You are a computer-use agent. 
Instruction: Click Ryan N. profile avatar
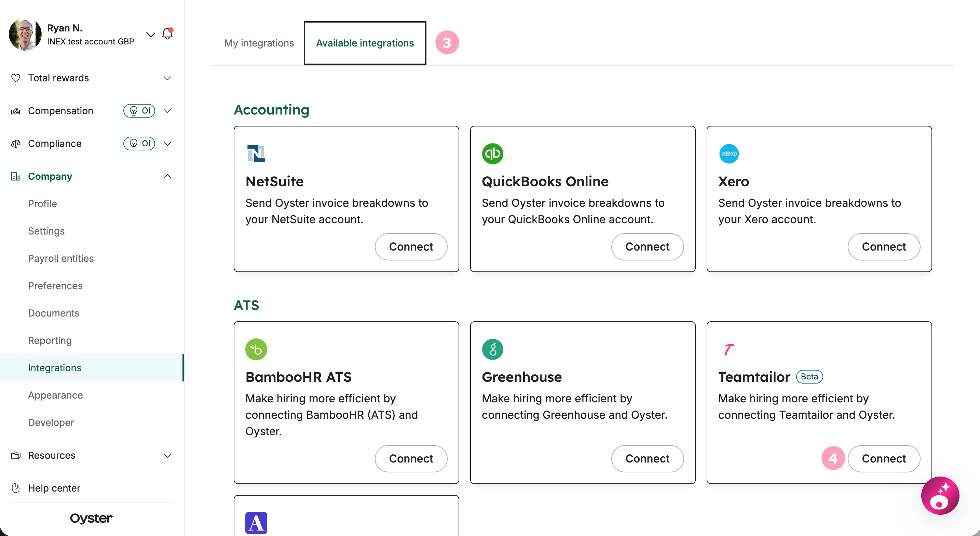tap(25, 34)
